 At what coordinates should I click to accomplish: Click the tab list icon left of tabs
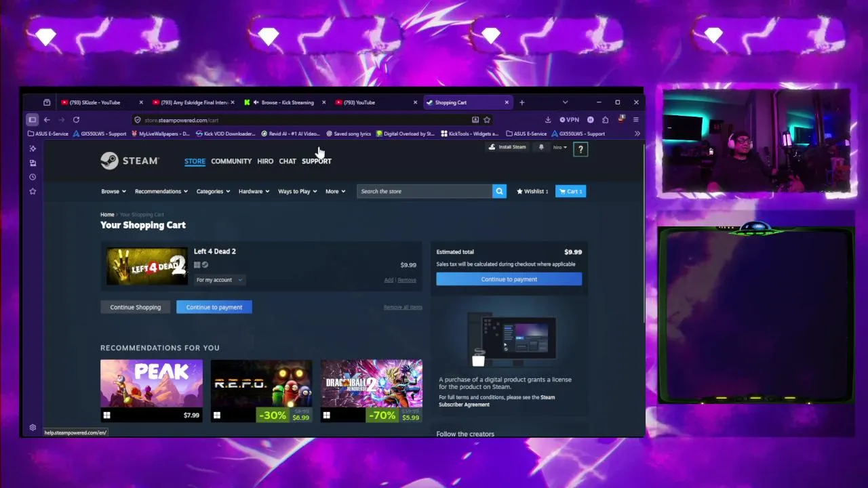click(x=47, y=102)
